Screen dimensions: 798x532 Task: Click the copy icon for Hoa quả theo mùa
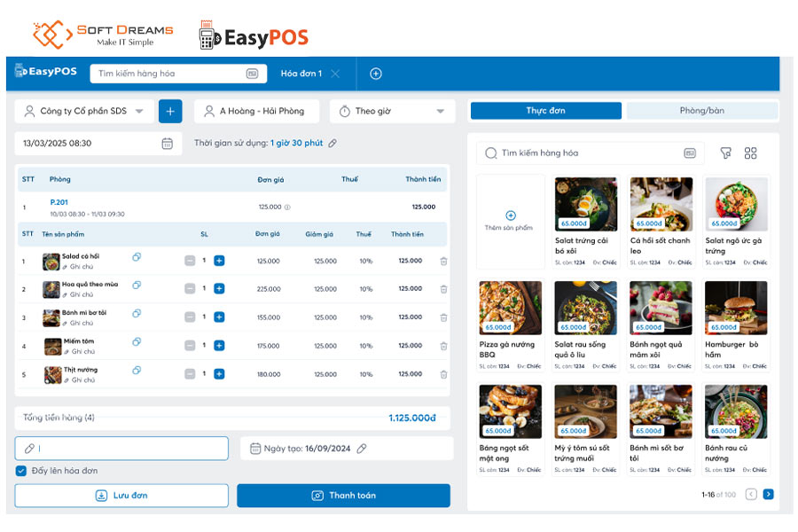pos(137,286)
